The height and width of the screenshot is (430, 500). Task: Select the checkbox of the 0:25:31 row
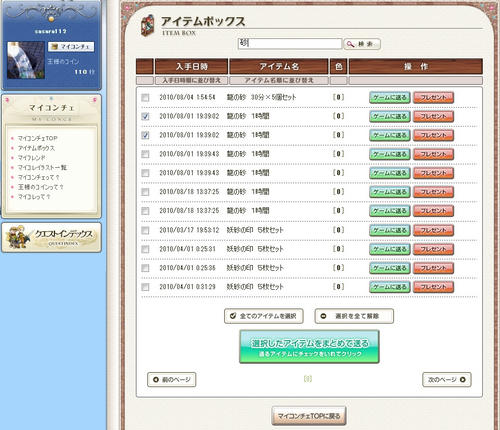pyautogui.click(x=145, y=249)
